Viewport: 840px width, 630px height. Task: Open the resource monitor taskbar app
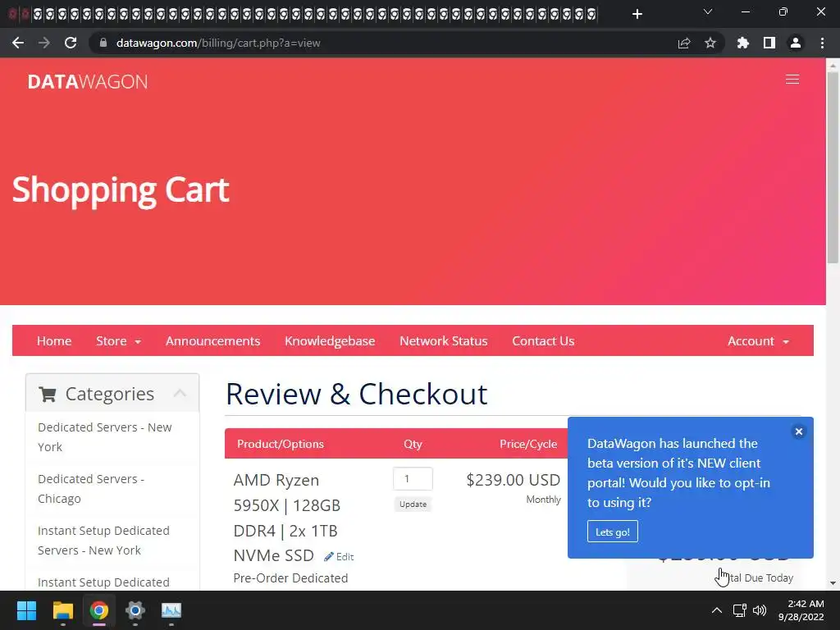click(x=171, y=610)
